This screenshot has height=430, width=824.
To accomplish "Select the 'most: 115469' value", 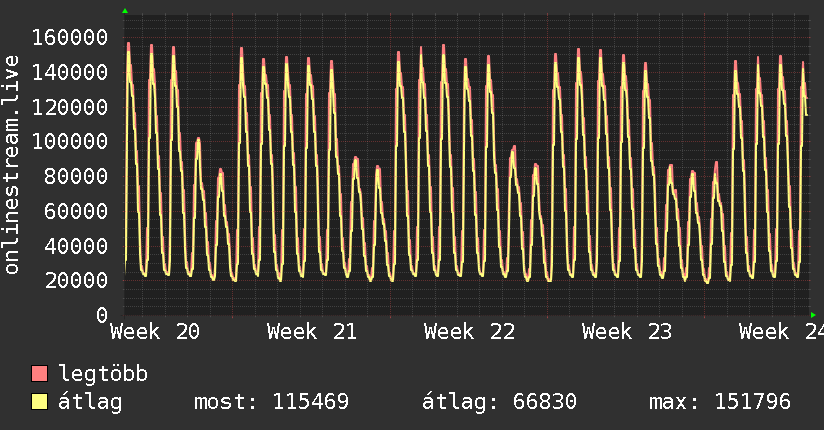I will tap(271, 402).
